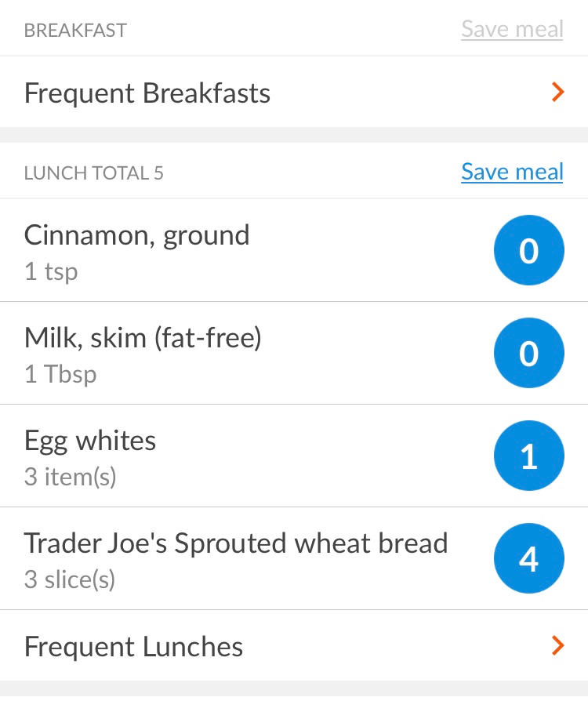Open the Frequent Breakfasts row

click(x=294, y=92)
